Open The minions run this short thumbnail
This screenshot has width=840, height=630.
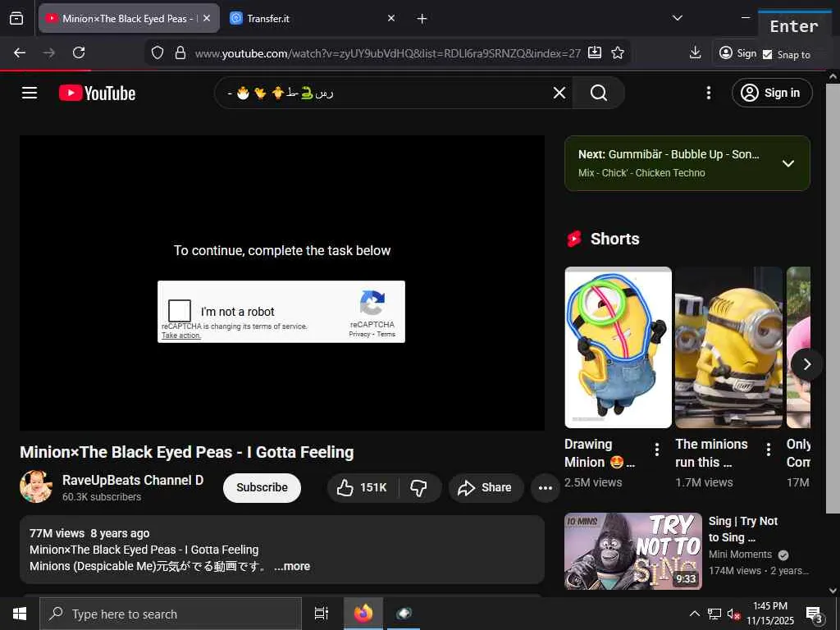point(728,347)
